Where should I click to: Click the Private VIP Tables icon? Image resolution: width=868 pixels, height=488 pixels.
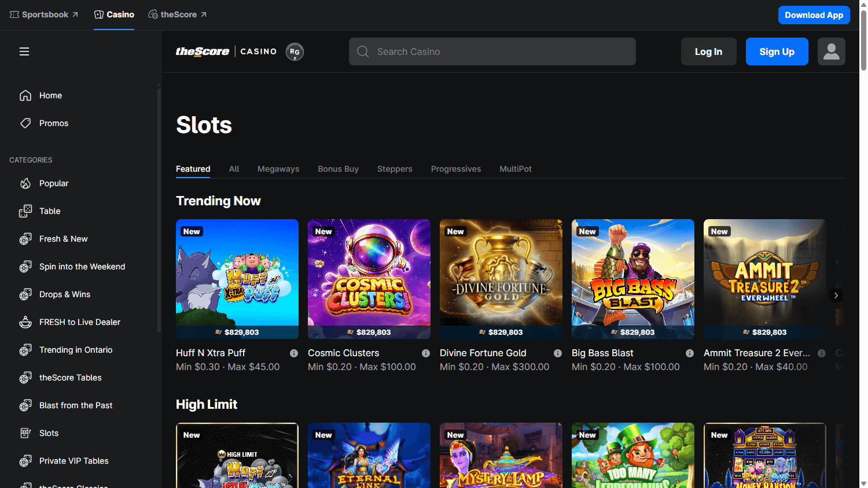25,461
